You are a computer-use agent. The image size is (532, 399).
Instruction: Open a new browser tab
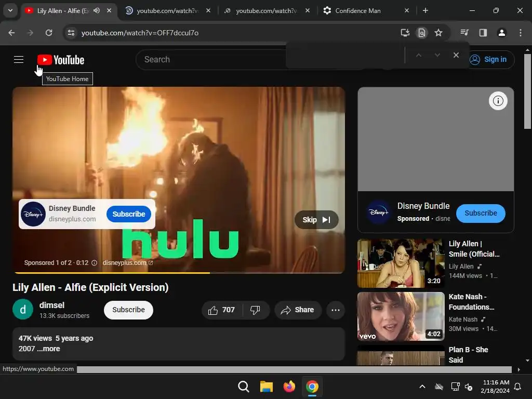[x=425, y=10]
